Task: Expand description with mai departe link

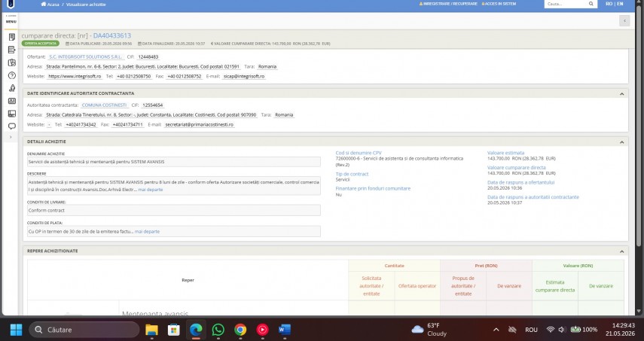Action: point(151,190)
